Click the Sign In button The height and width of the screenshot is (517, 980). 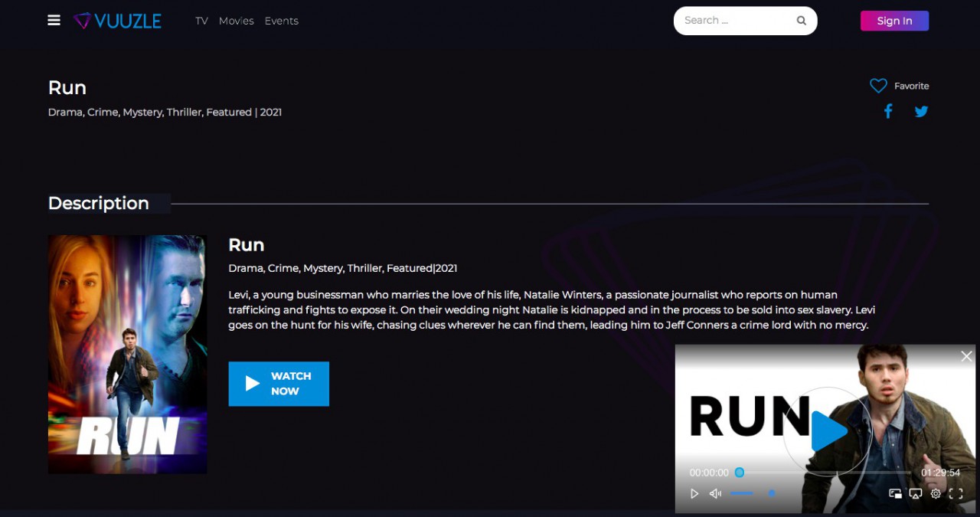(894, 21)
